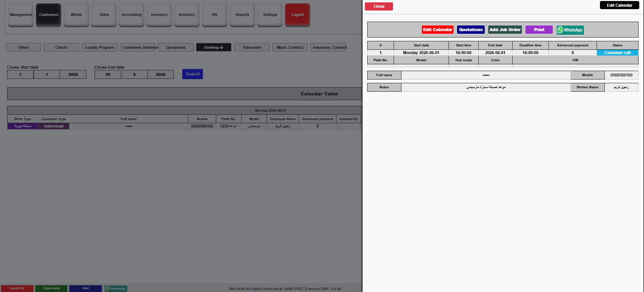Click the Full name column header
Screen dimensions: 644x292
coord(129,119)
